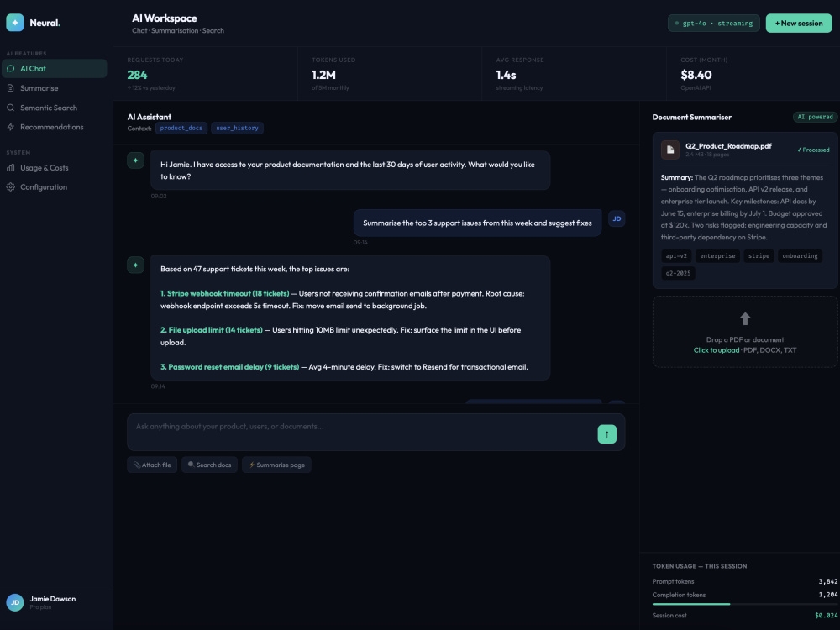Viewport: 840px width, 630px height.
Task: Open Recommendations page
Action: pyautogui.click(x=54, y=127)
